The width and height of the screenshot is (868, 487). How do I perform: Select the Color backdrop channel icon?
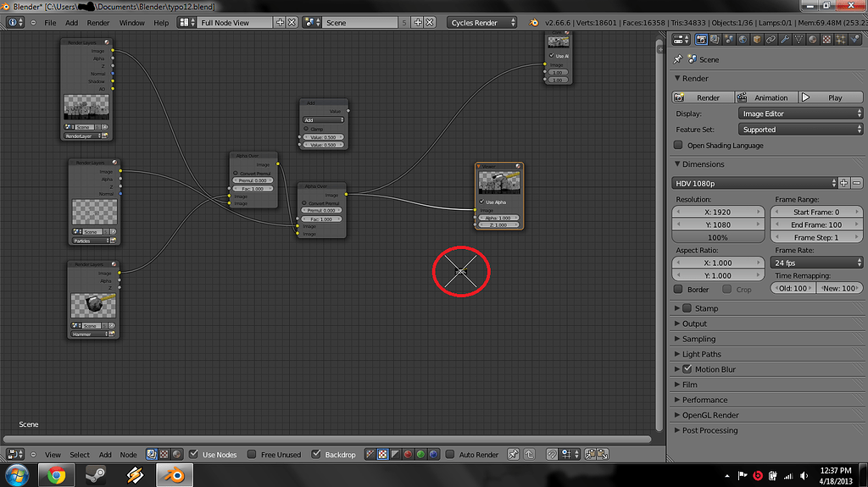tap(382, 454)
